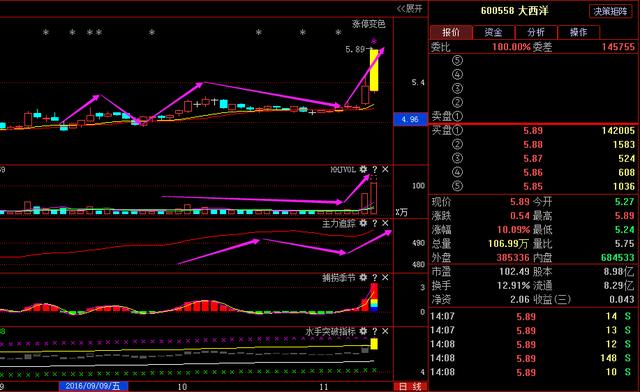Open settings gear for 主力追踪 indicator
The image size is (640, 392).
point(363,223)
